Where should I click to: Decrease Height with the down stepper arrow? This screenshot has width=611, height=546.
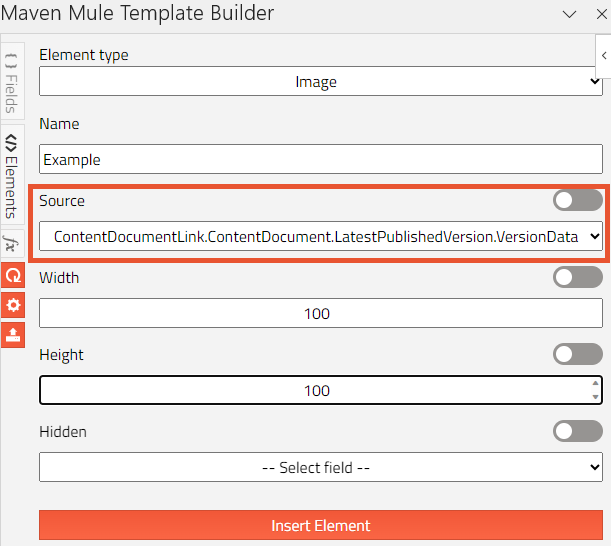click(595, 397)
